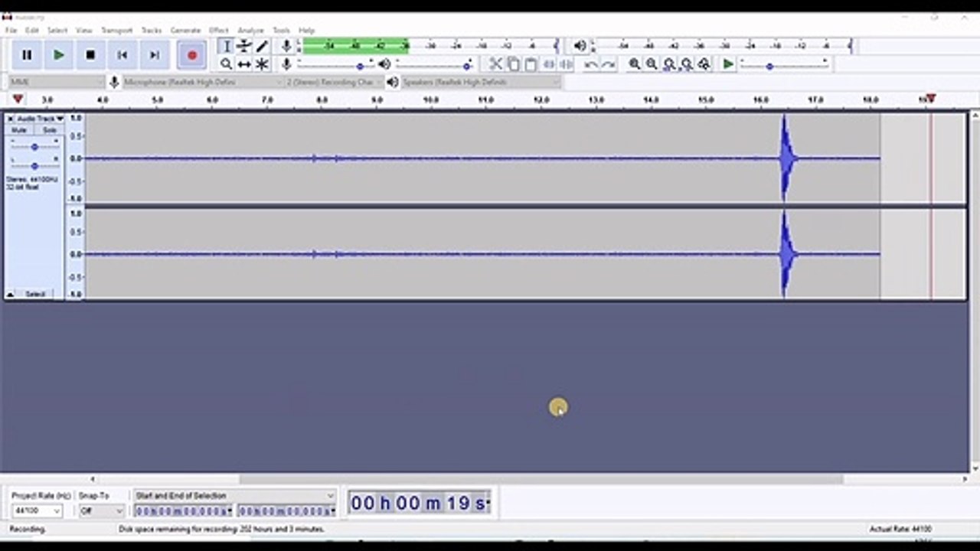
Task: Open the Effect menu
Action: 218,30
